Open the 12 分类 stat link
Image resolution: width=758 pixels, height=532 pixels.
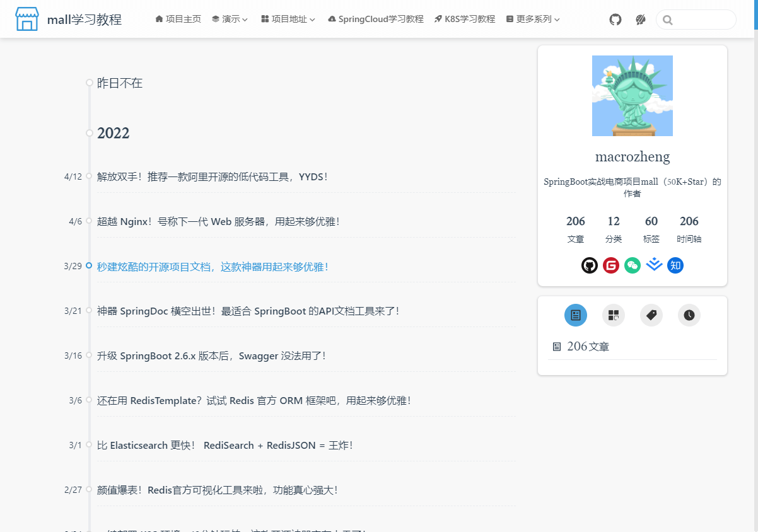coord(614,229)
